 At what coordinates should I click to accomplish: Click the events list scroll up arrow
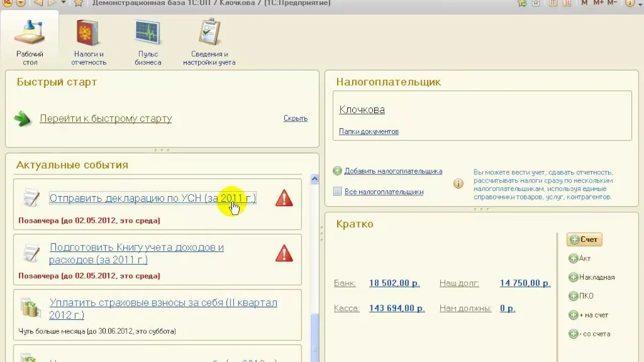[x=315, y=179]
